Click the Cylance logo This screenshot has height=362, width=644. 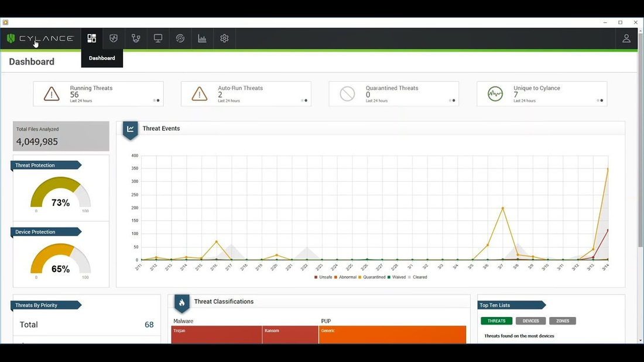[40, 39]
